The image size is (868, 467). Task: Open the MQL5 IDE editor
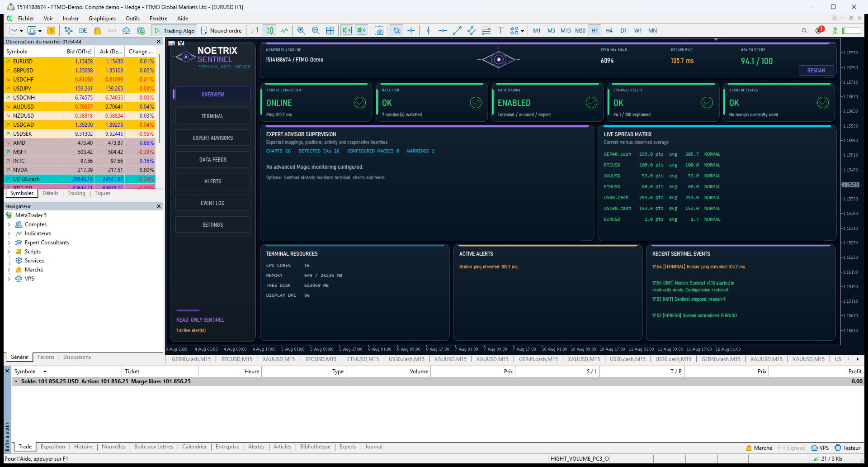click(x=83, y=31)
